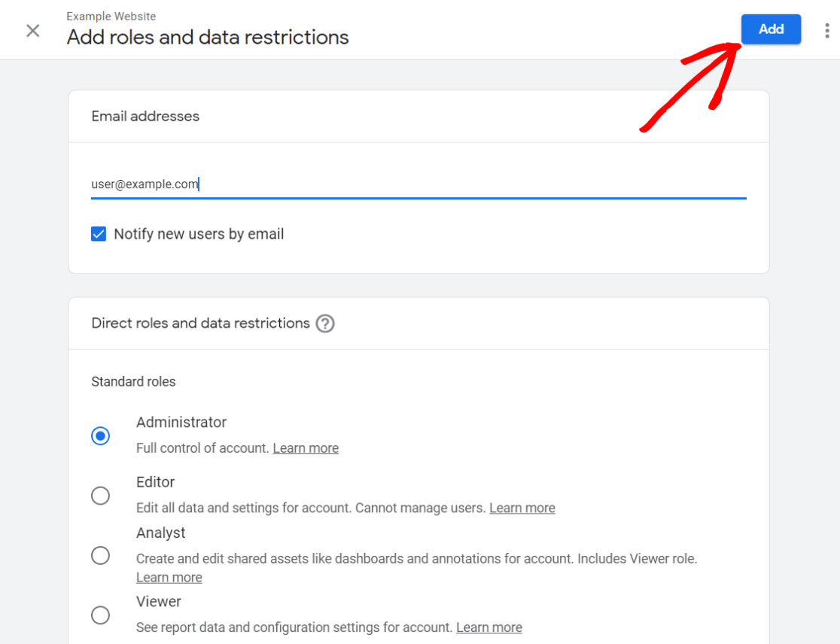The height and width of the screenshot is (644, 840).
Task: Pick the Viewer role
Action: click(100, 615)
